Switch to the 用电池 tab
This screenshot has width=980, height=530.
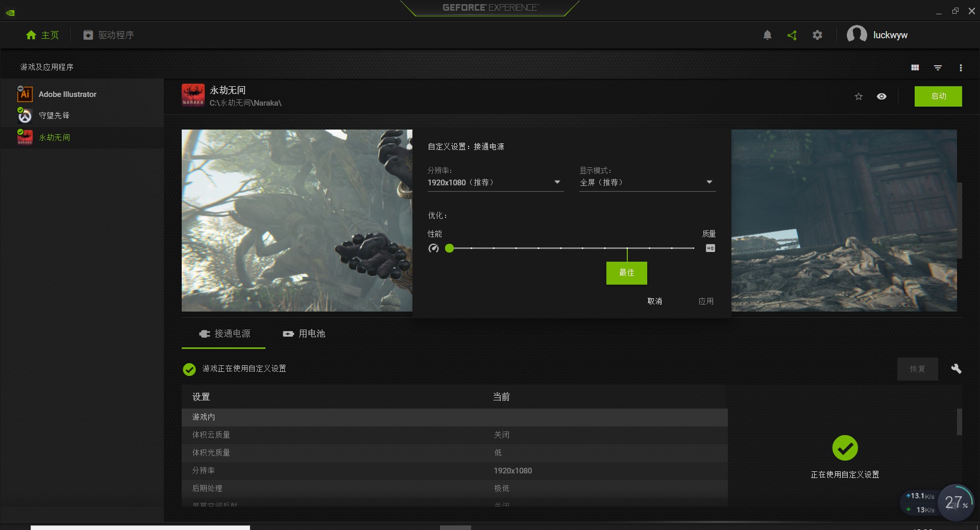[x=304, y=334]
